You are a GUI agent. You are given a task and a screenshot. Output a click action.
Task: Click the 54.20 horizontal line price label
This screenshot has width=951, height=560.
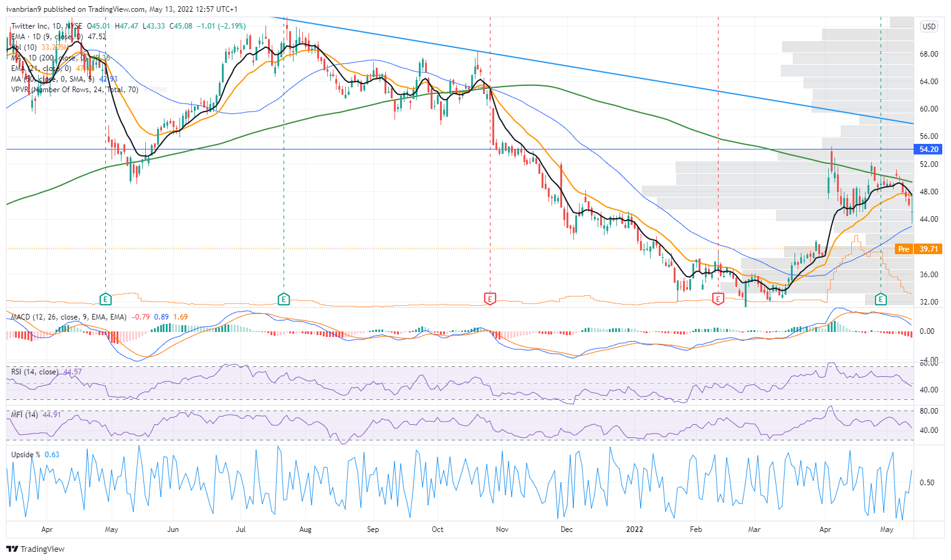click(x=929, y=149)
